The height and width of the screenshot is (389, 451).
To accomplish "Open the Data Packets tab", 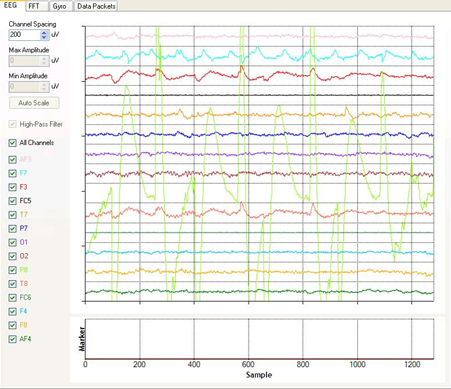I will (96, 6).
